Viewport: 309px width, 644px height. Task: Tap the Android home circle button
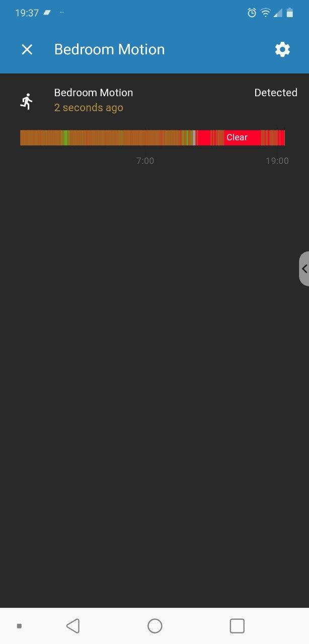(154, 626)
